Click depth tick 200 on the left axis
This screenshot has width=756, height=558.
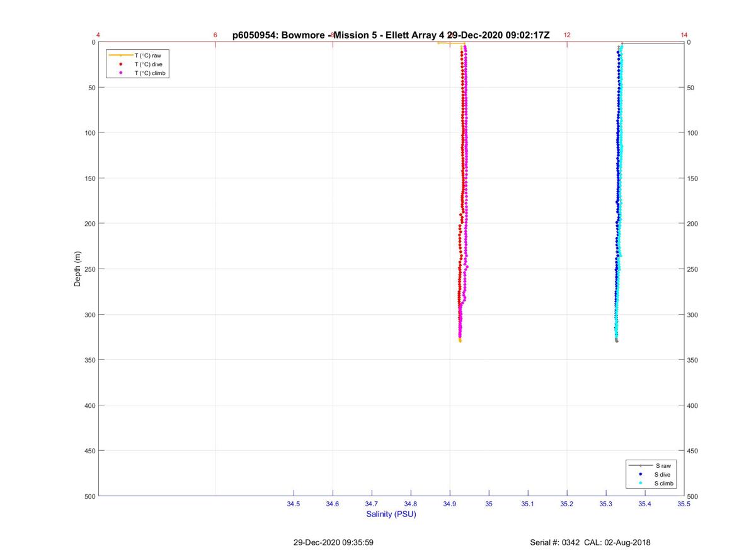pyautogui.click(x=89, y=224)
